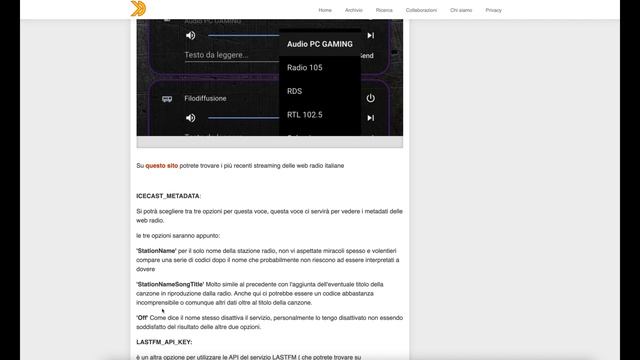Open the Home menu item

point(325,10)
